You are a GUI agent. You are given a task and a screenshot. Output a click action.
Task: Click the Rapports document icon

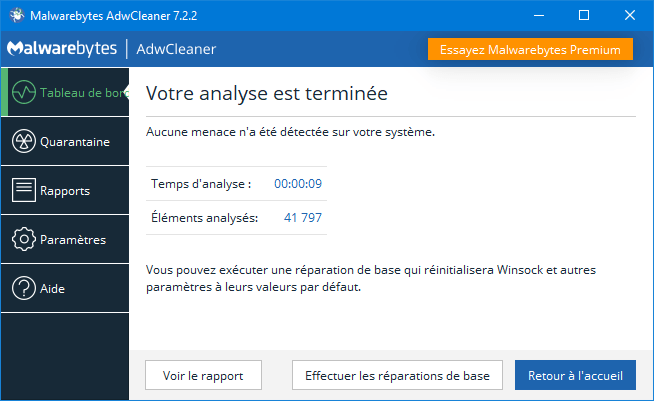[x=24, y=190]
